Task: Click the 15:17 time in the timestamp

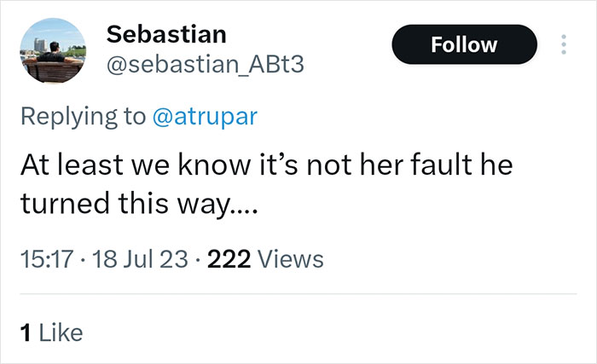Action: (43, 257)
